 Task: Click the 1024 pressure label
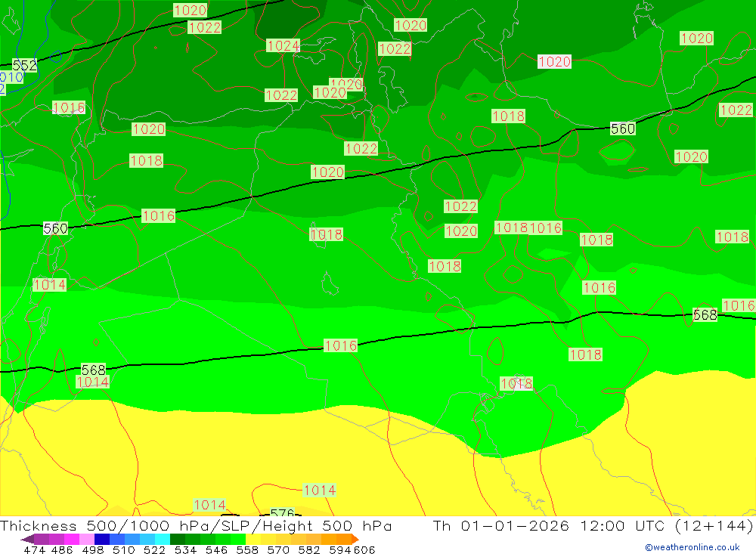283,46
